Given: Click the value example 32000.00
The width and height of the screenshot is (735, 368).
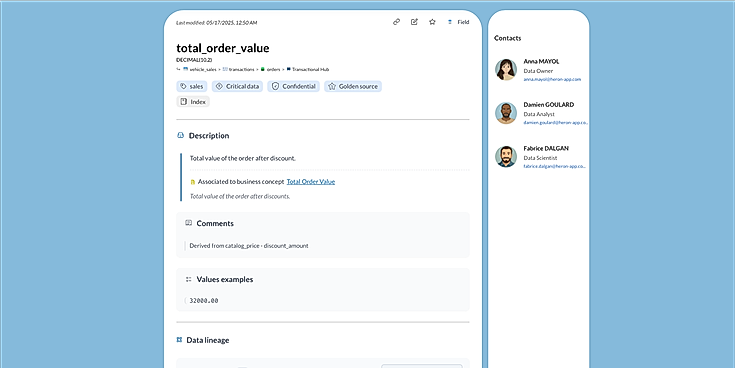Looking at the screenshot, I should coord(204,301).
